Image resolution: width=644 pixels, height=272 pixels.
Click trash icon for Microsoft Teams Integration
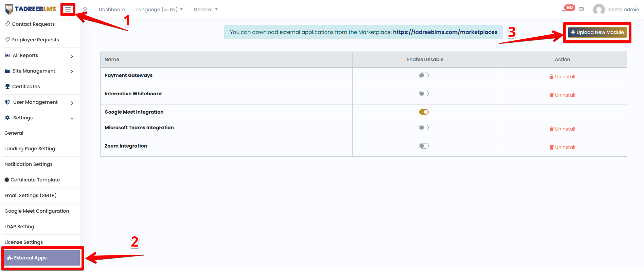552,129
